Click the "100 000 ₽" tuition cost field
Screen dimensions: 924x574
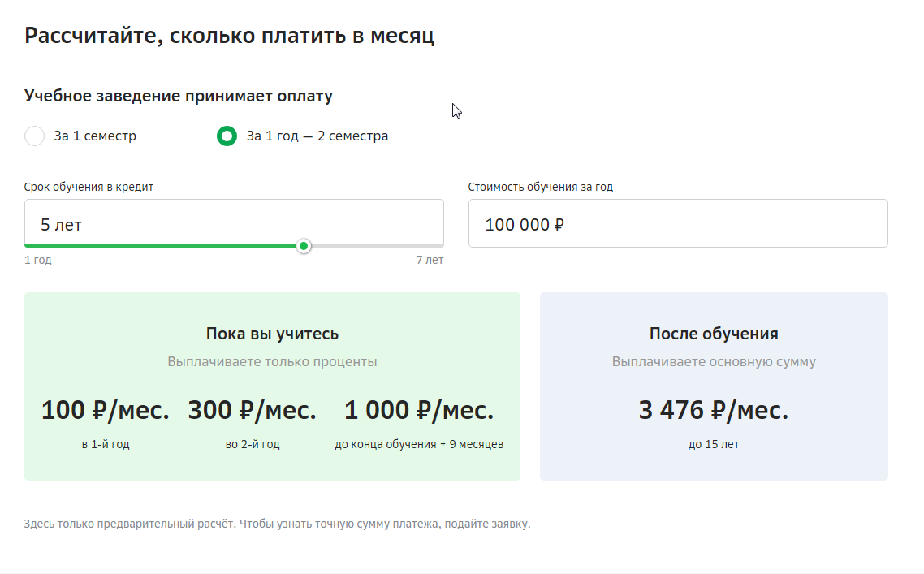678,222
